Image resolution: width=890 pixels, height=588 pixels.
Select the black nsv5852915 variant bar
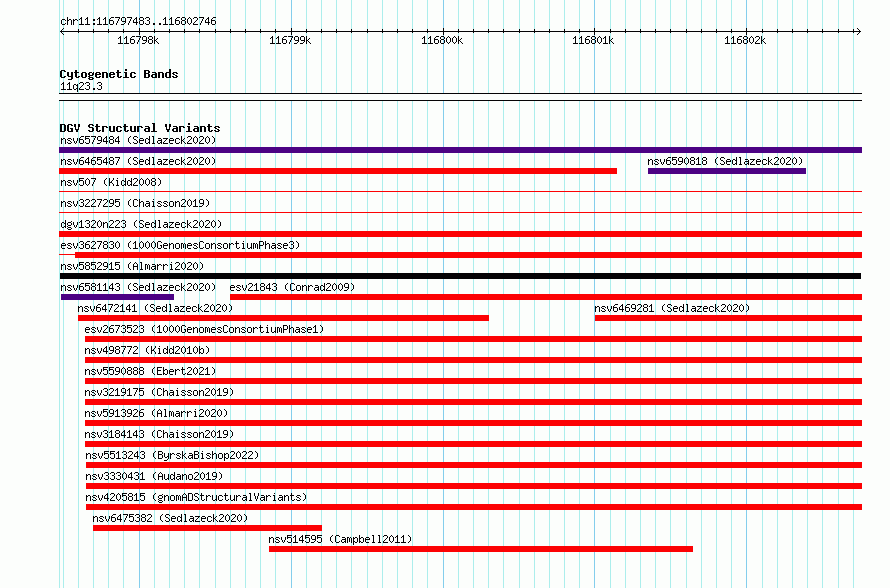pos(460,276)
